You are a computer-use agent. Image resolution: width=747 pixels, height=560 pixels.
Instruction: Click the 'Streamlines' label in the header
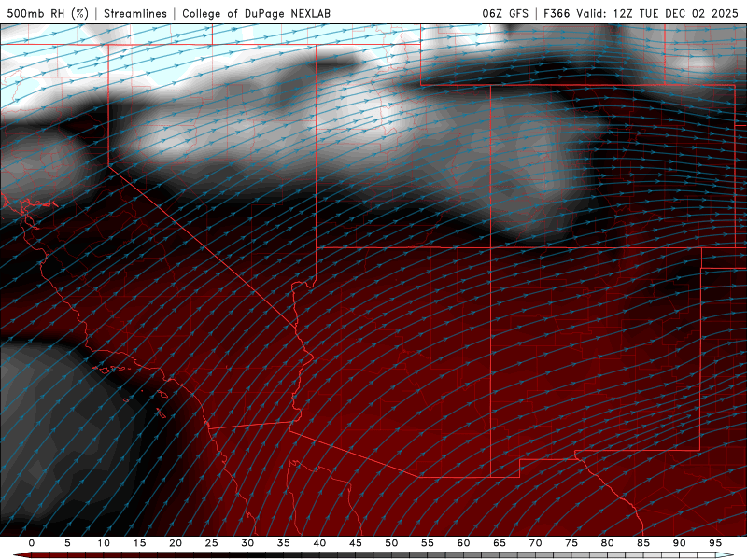coord(135,13)
